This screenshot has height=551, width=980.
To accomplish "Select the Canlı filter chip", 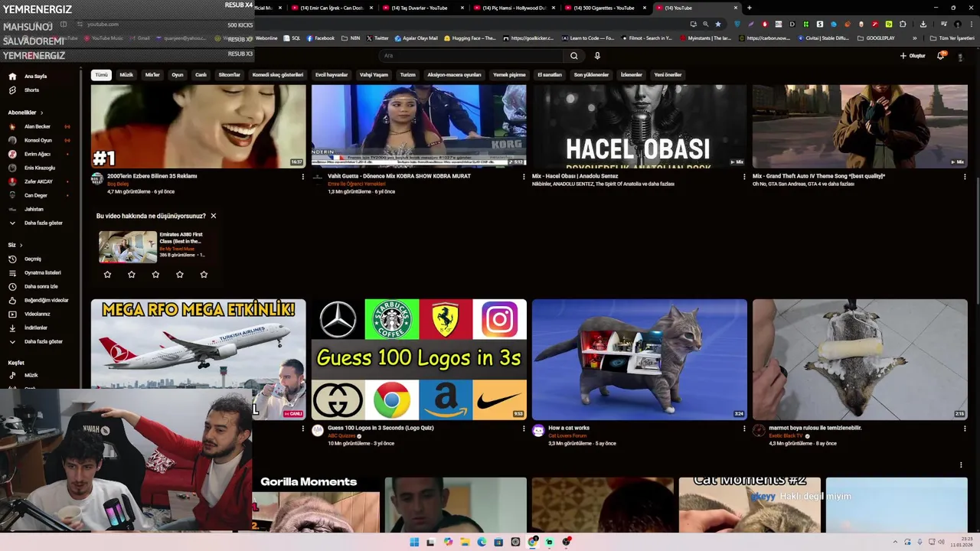I will tap(201, 75).
